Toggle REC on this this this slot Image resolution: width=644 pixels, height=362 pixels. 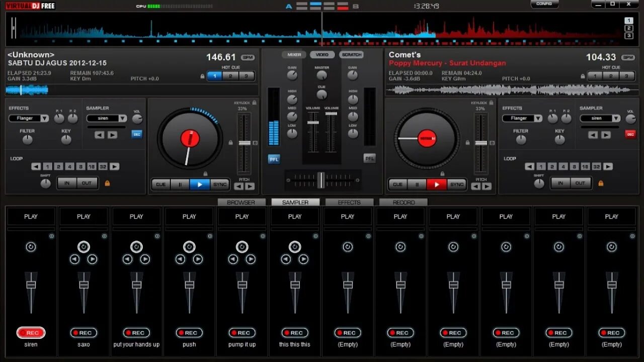[295, 333]
